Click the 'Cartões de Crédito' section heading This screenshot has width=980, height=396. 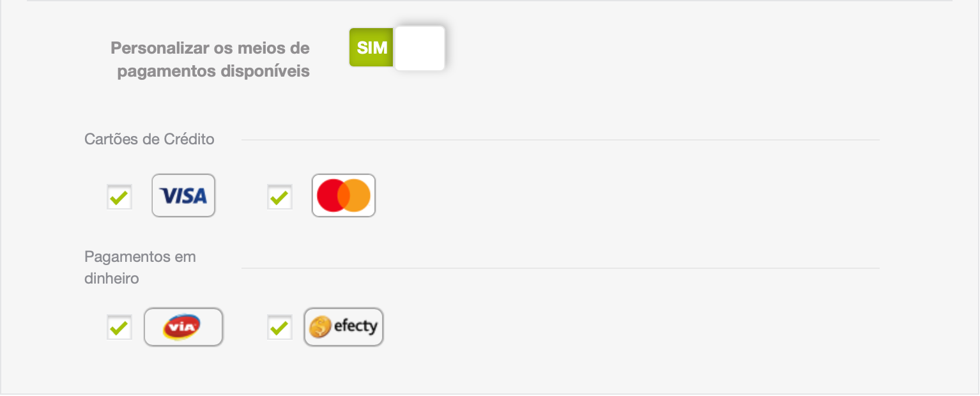click(149, 139)
